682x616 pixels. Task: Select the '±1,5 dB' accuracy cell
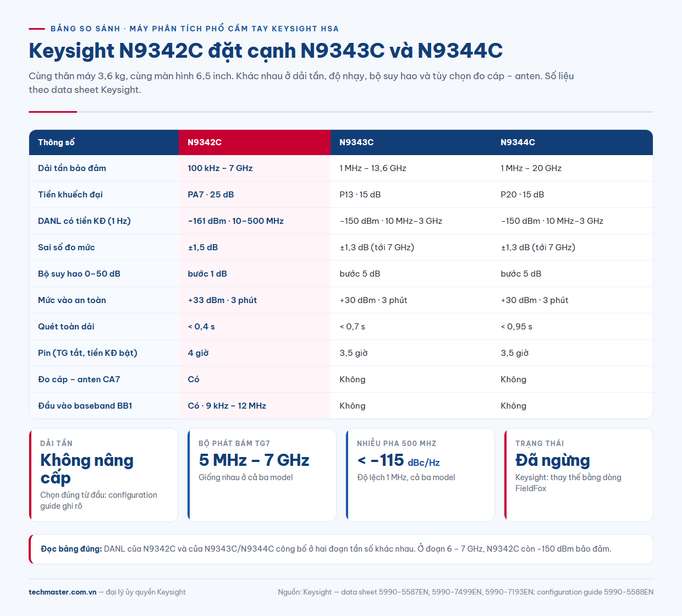point(255,248)
